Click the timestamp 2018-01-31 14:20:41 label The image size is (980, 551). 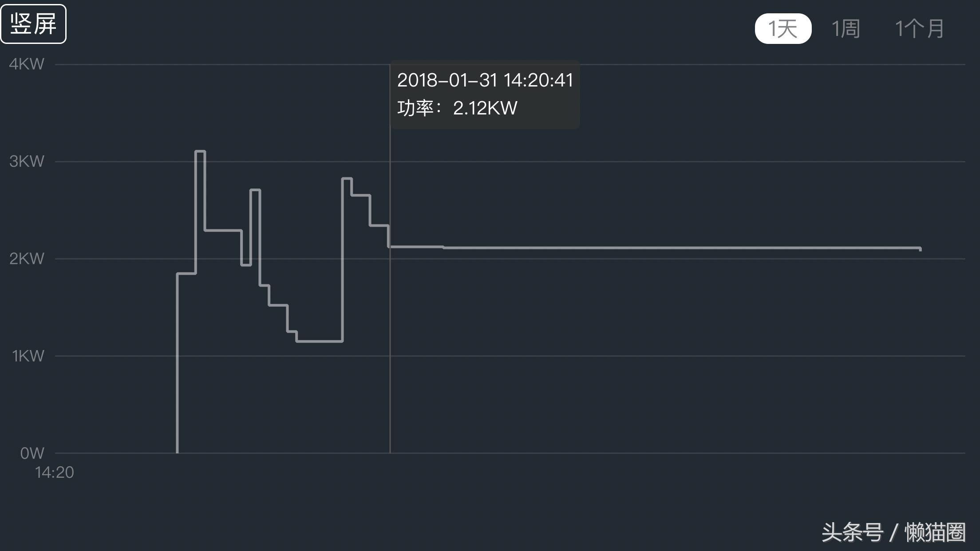click(x=485, y=81)
